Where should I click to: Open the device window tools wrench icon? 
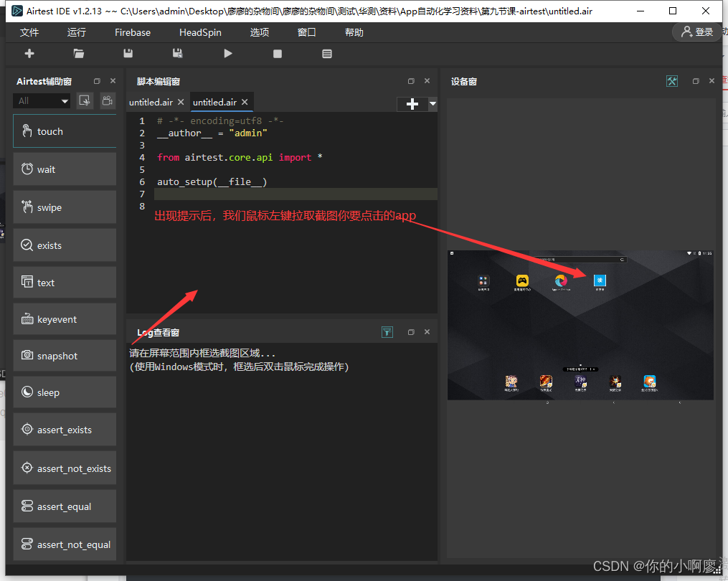(x=672, y=81)
